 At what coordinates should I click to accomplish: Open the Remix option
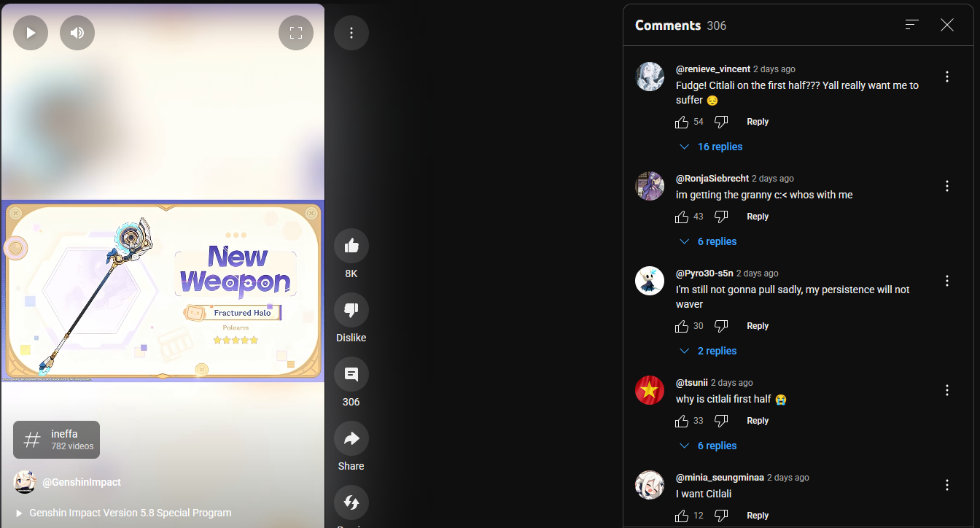(351, 502)
